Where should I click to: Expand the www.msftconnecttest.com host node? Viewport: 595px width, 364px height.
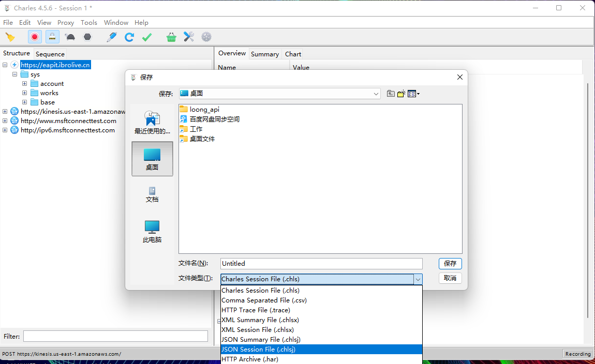[5, 120]
